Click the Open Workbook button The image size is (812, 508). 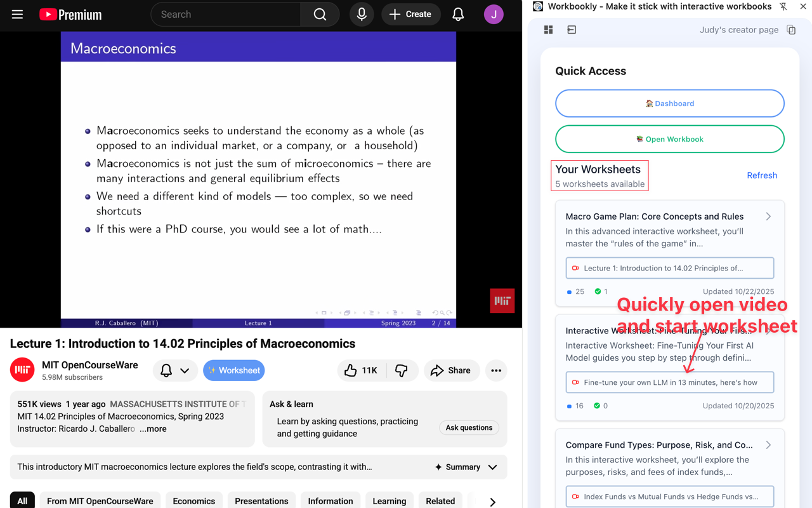click(x=670, y=139)
